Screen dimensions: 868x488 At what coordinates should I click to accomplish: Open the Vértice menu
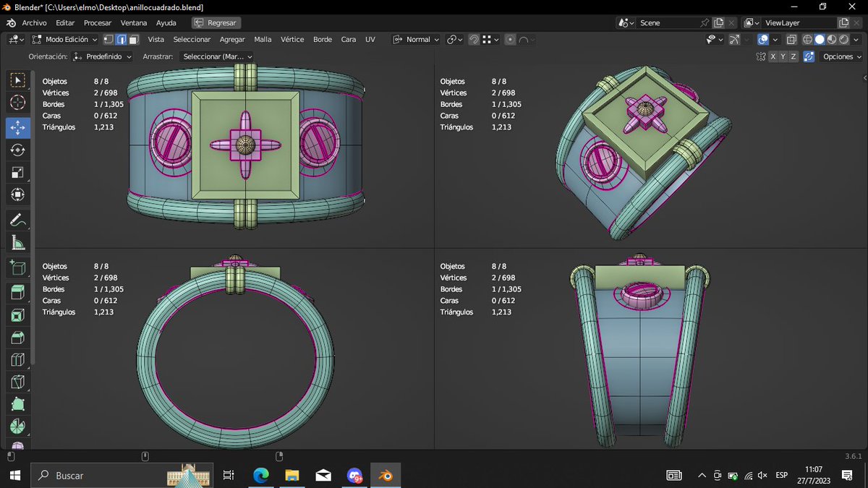coord(292,40)
